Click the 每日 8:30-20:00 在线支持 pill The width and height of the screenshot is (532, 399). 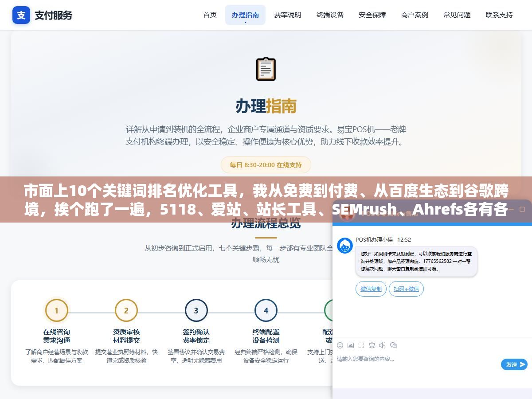pyautogui.click(x=266, y=165)
